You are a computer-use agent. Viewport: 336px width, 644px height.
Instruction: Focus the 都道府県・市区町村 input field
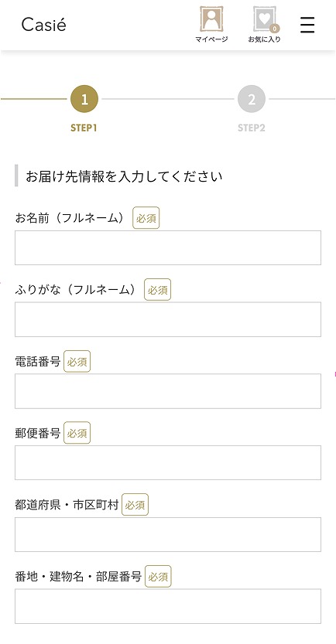[168, 534]
